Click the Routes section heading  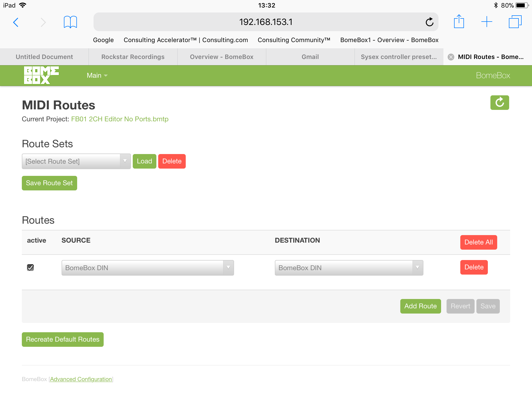click(38, 220)
